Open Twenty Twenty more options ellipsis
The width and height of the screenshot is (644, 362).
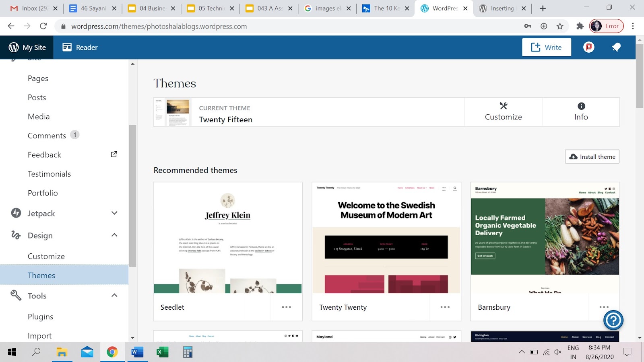pos(445,307)
